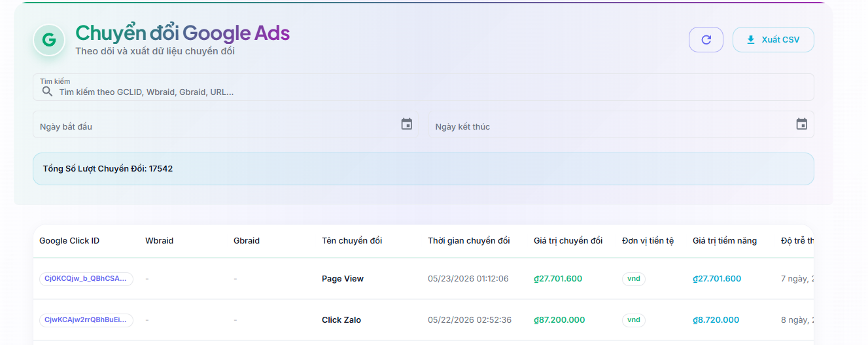Viewport: 868px width, 345px height.
Task: Click the Wbraid column header
Action: coord(159,241)
